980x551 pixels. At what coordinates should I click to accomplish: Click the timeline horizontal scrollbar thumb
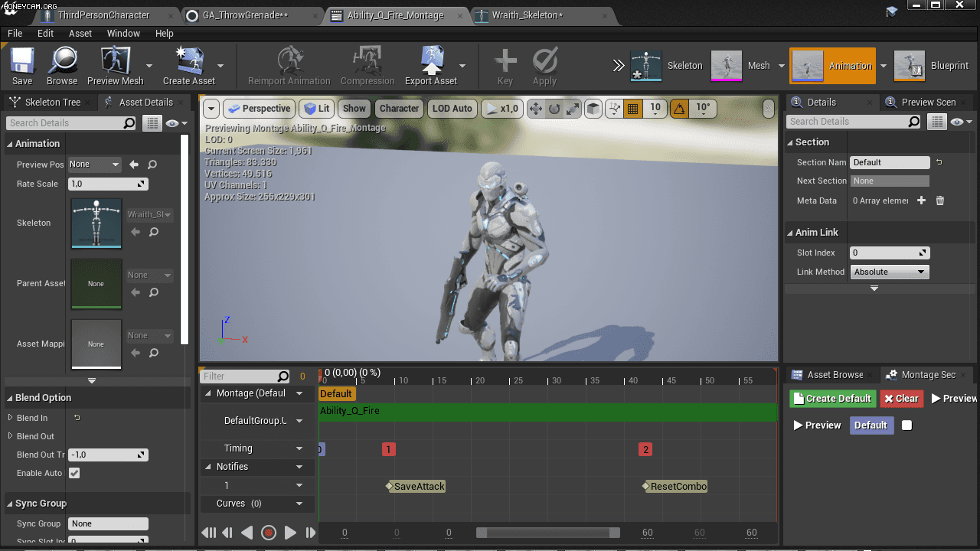547,533
